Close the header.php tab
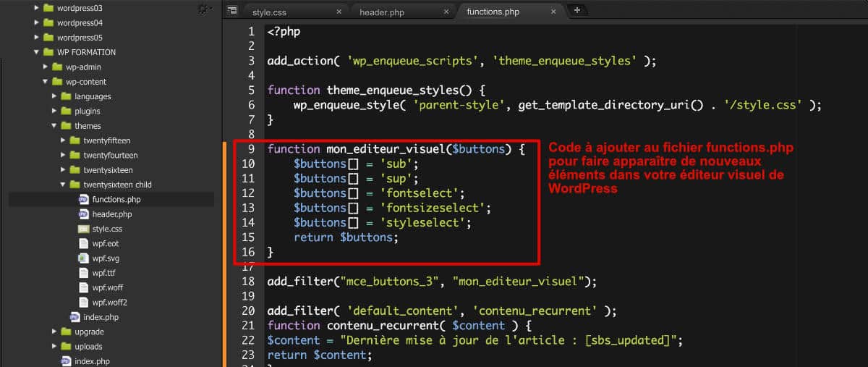The width and height of the screenshot is (868, 367). tap(446, 12)
